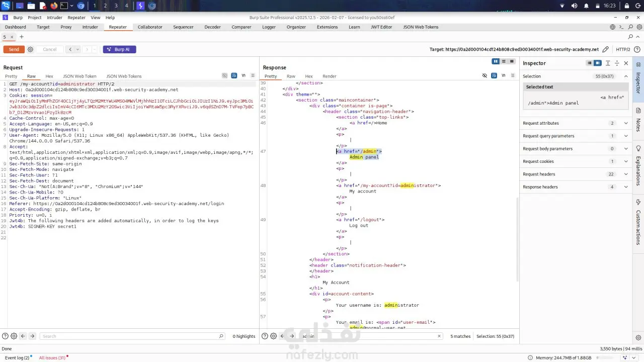Image resolution: width=644 pixels, height=362 pixels.
Task: Show non-printable \n characters in Request panel
Action: point(244,76)
